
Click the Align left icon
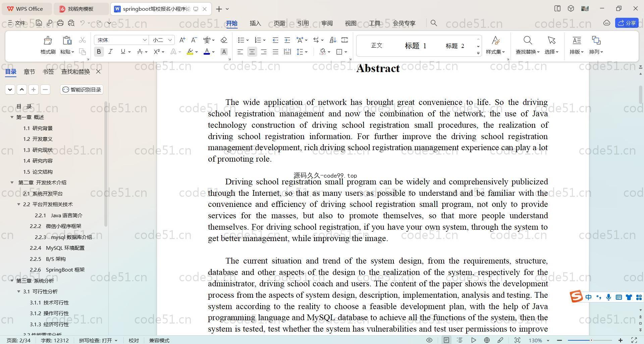click(240, 52)
